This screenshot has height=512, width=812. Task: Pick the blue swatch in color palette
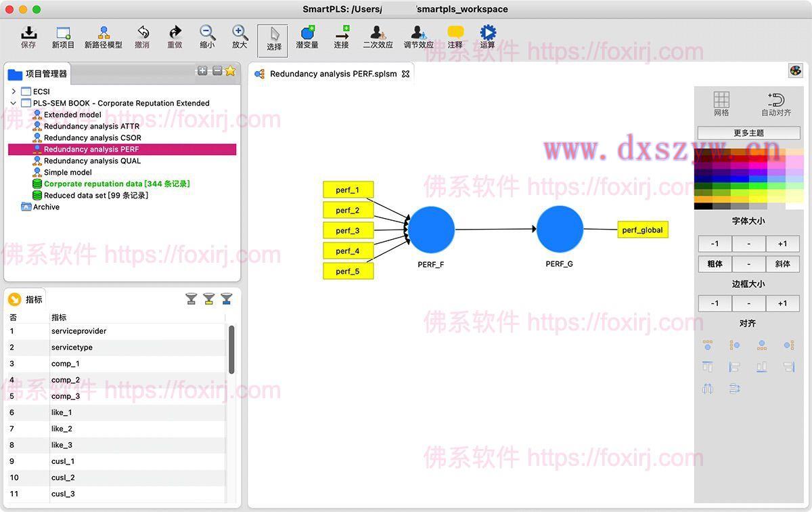[740, 179]
